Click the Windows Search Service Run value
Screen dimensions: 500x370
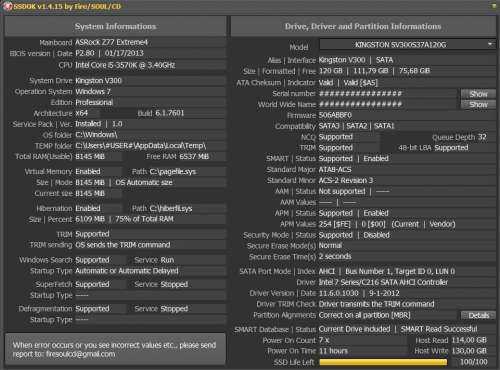167,260
